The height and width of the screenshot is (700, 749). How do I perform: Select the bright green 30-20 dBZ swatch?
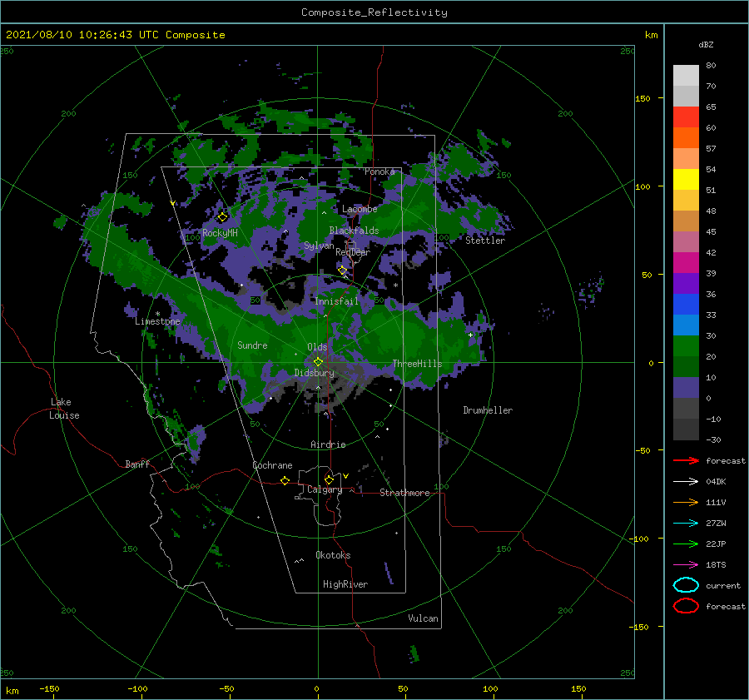[x=686, y=345]
